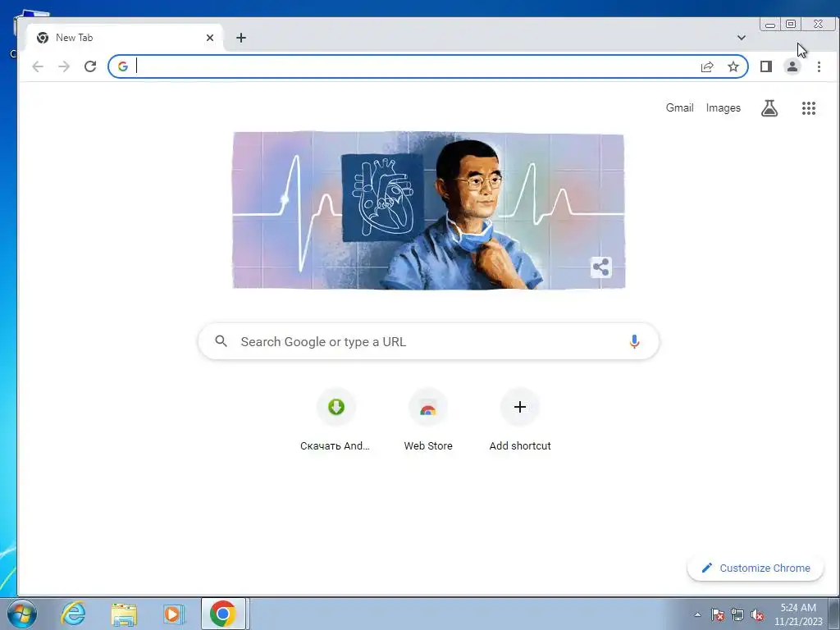Open Search Labs flask icon
The width and height of the screenshot is (840, 630).
(769, 108)
